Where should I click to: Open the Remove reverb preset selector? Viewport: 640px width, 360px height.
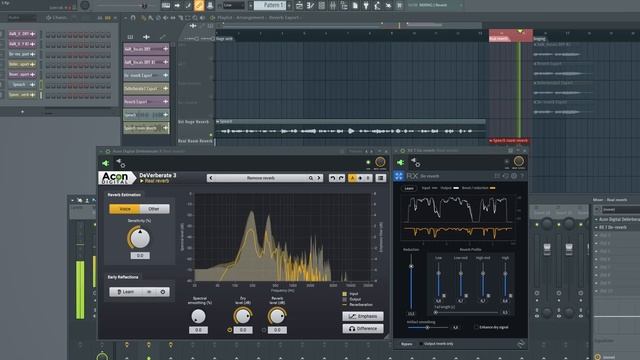(x=261, y=178)
